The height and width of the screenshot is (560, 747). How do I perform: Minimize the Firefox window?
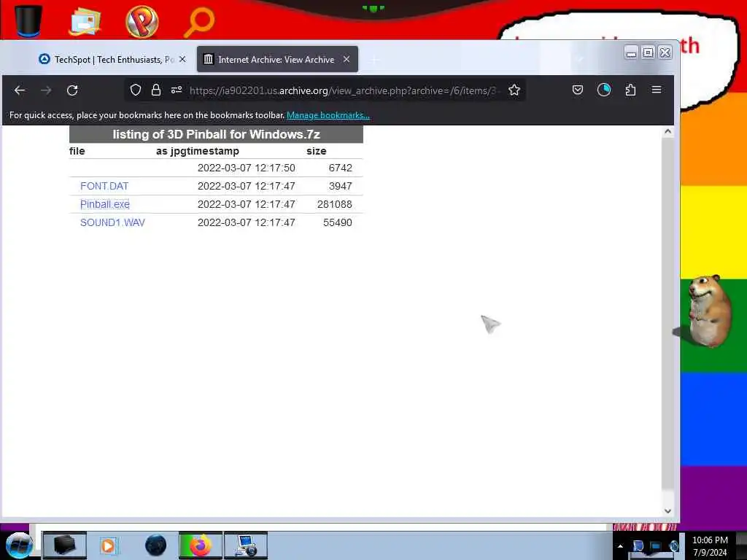click(x=631, y=52)
